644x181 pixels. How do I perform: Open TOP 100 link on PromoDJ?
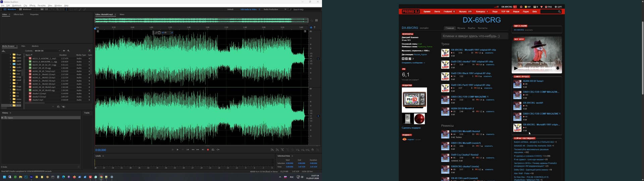(505, 11)
